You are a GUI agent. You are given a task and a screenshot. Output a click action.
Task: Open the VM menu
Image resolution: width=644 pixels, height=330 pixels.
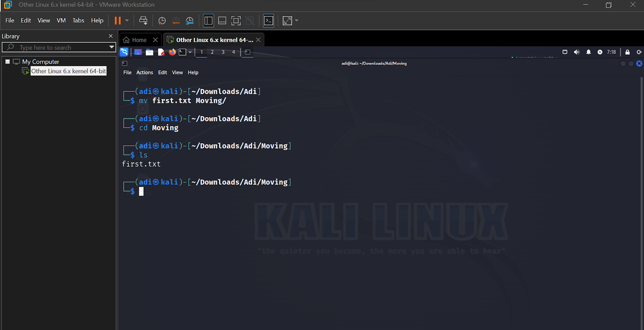[61, 21]
